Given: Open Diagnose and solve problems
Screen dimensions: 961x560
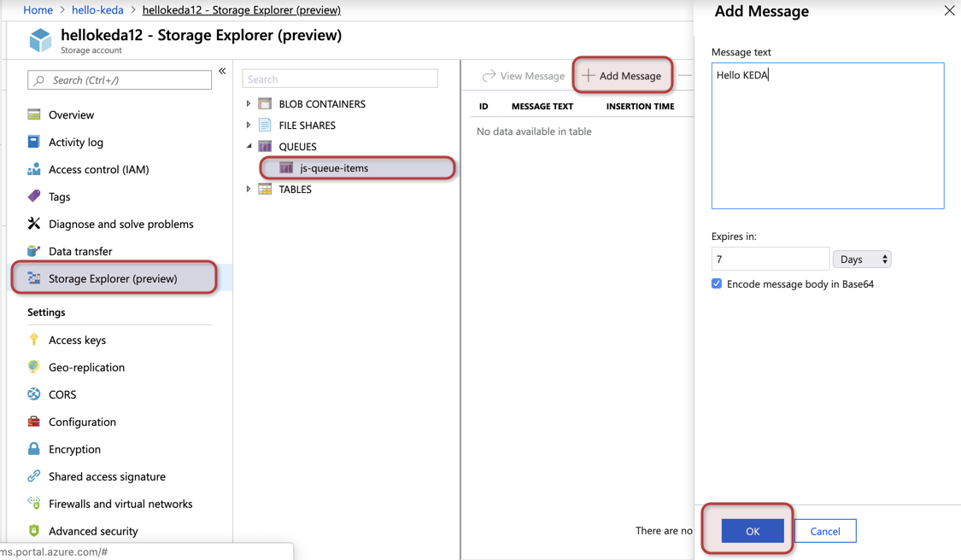Looking at the screenshot, I should click(x=120, y=224).
